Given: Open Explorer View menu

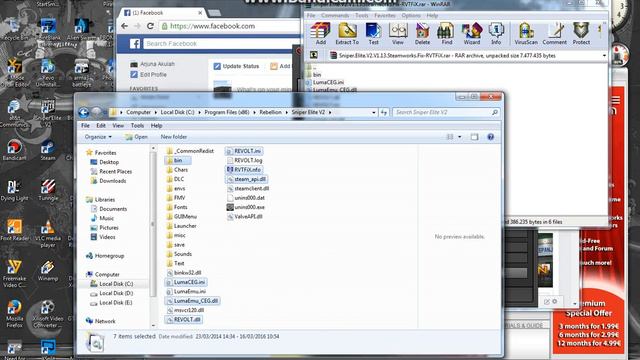Looking at the screenshot, I should click(118, 126).
